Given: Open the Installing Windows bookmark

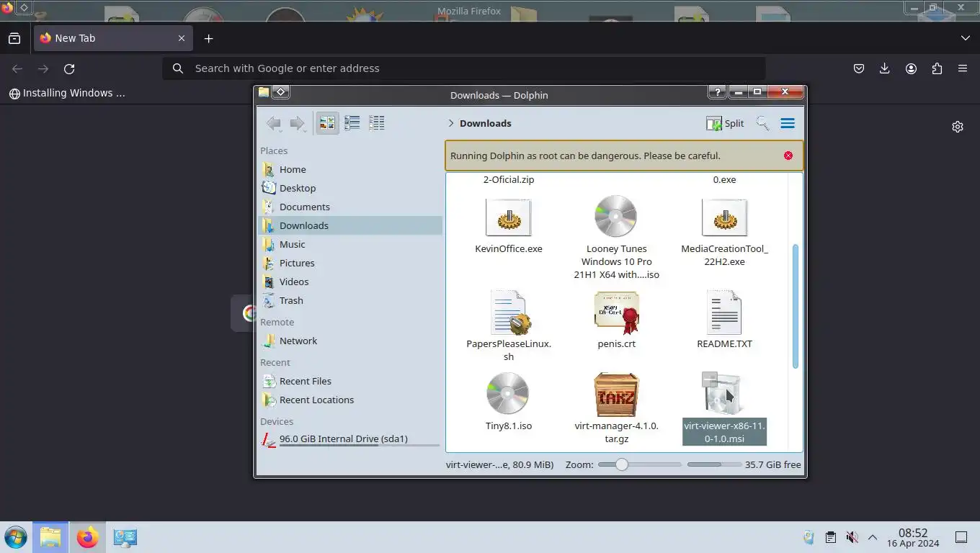Looking at the screenshot, I should click(67, 93).
